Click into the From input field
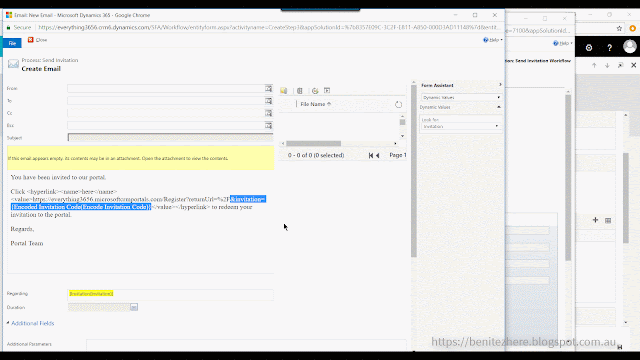This screenshot has width=640, height=360. click(x=166, y=89)
